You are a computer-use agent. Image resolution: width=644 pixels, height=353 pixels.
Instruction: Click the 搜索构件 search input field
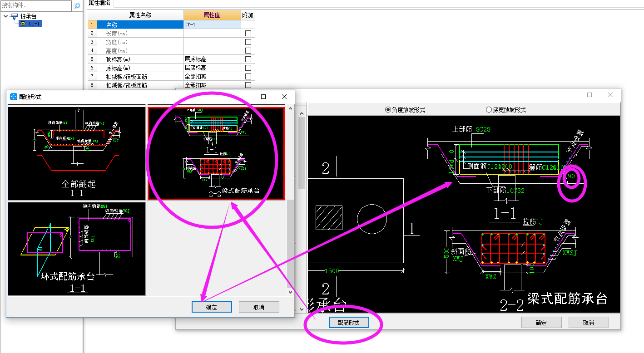pyautogui.click(x=36, y=5)
